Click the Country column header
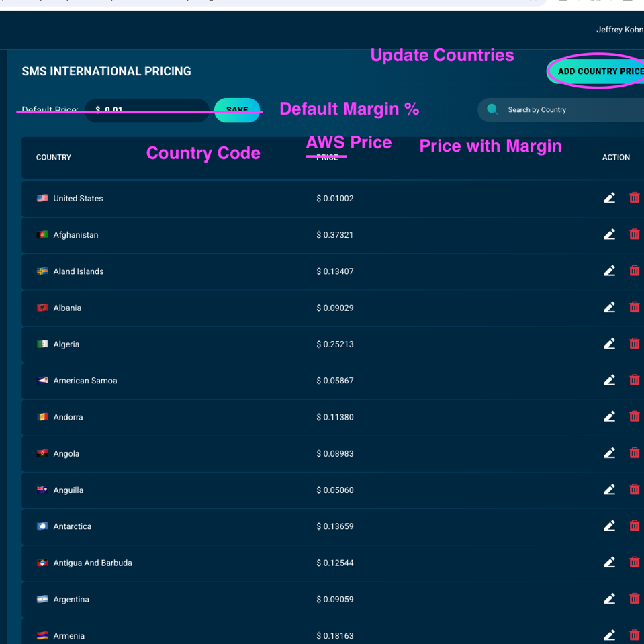The width and height of the screenshot is (644, 644). 54,158
